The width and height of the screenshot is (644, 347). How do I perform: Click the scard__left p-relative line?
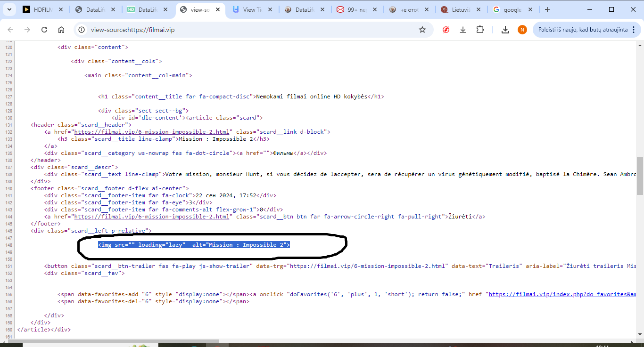[x=91, y=231]
